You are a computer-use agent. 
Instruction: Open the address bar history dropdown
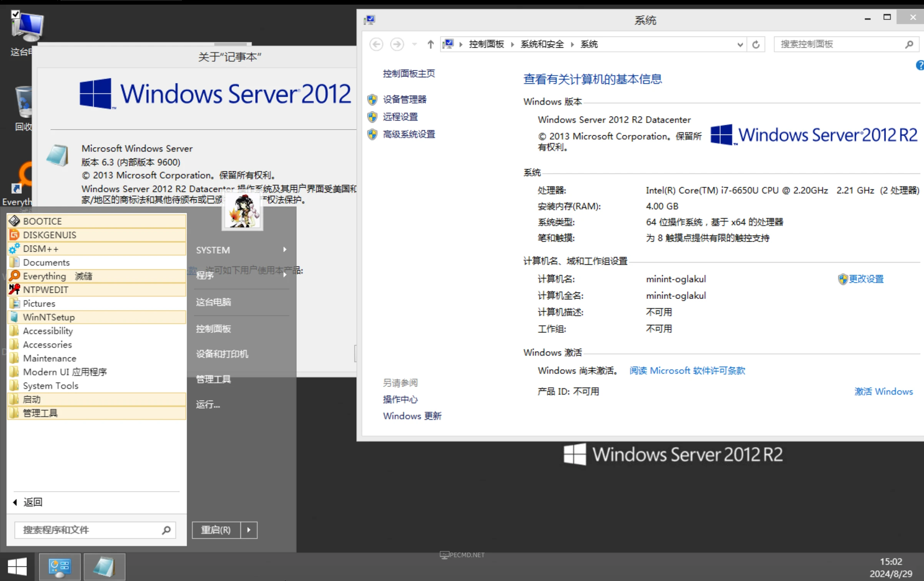(740, 45)
